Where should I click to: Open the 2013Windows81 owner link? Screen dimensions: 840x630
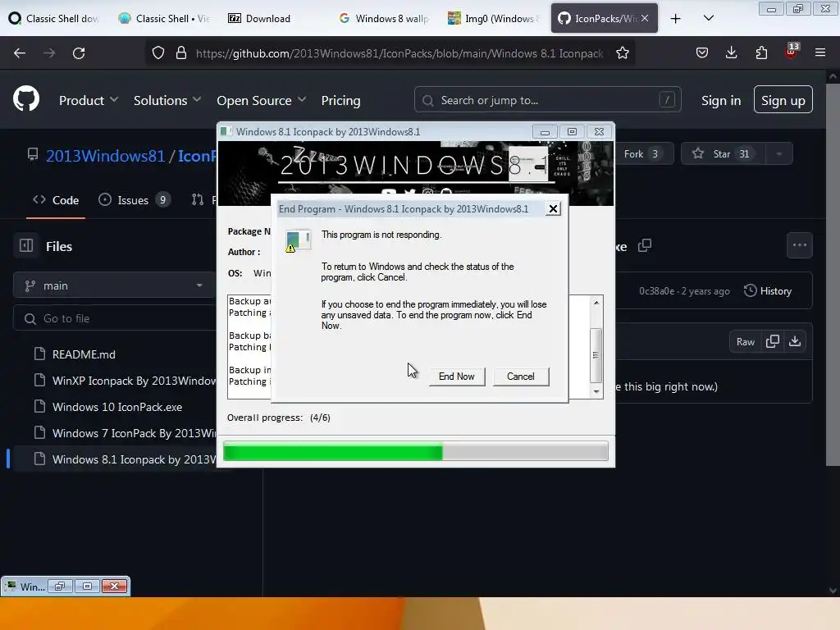106,156
